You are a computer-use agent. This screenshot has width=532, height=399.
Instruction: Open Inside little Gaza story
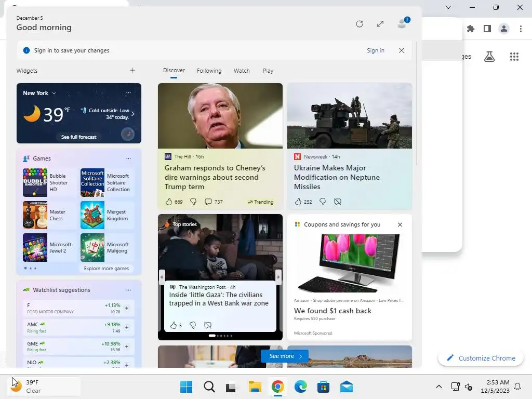point(219,299)
